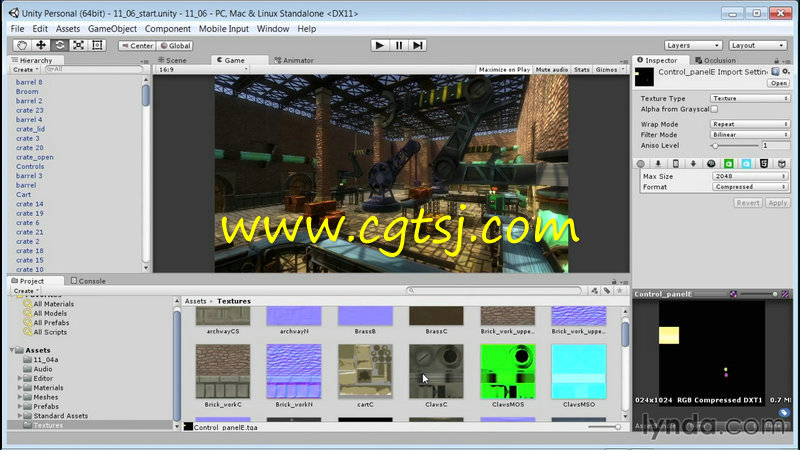The width and height of the screenshot is (800, 450).
Task: Select the Default platform override tab
Action: (x=641, y=164)
